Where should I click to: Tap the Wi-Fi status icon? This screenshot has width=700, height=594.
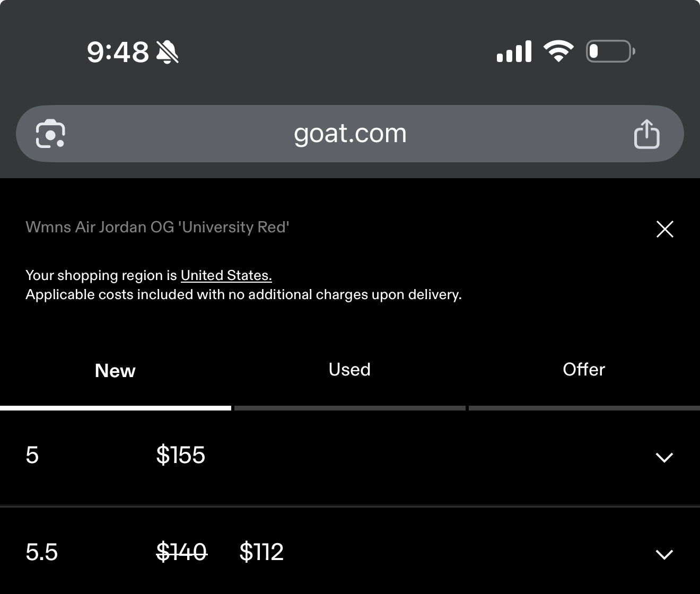(558, 51)
